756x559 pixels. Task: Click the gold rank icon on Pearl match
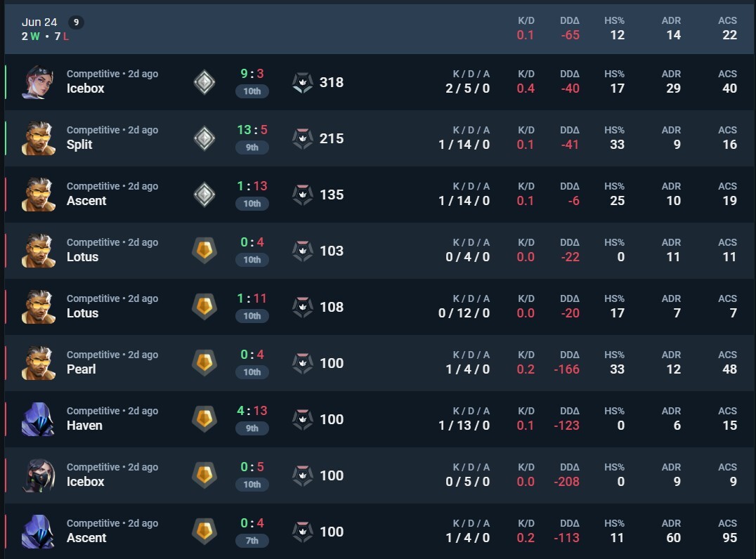[204, 363]
